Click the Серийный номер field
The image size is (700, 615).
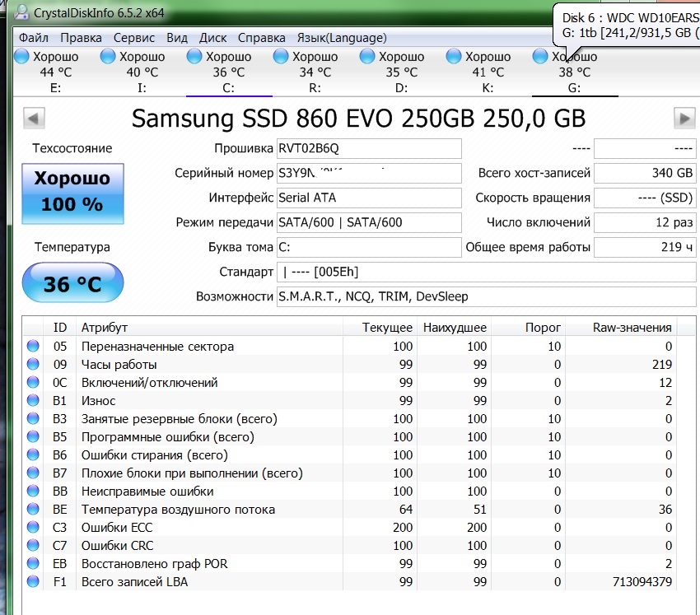click(369, 173)
